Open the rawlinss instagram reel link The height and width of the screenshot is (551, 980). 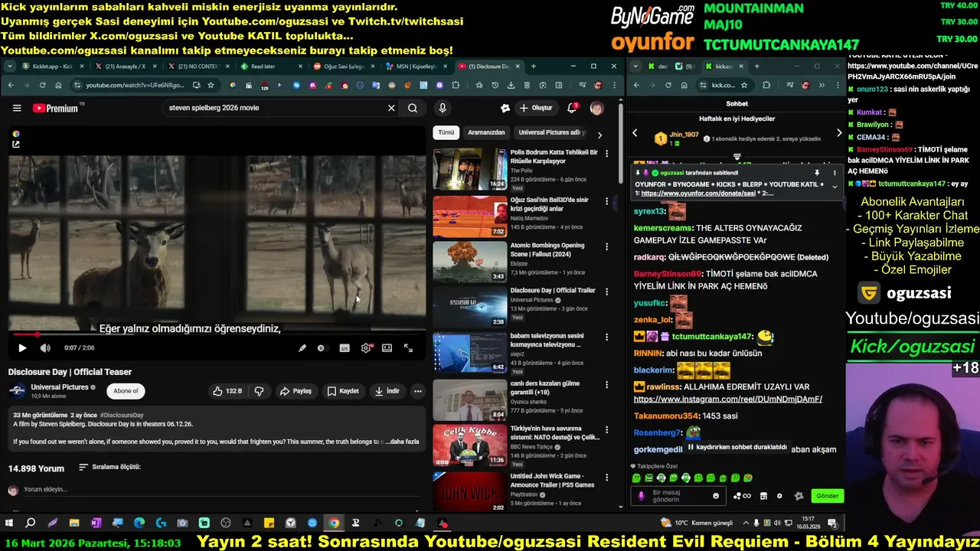728,399
